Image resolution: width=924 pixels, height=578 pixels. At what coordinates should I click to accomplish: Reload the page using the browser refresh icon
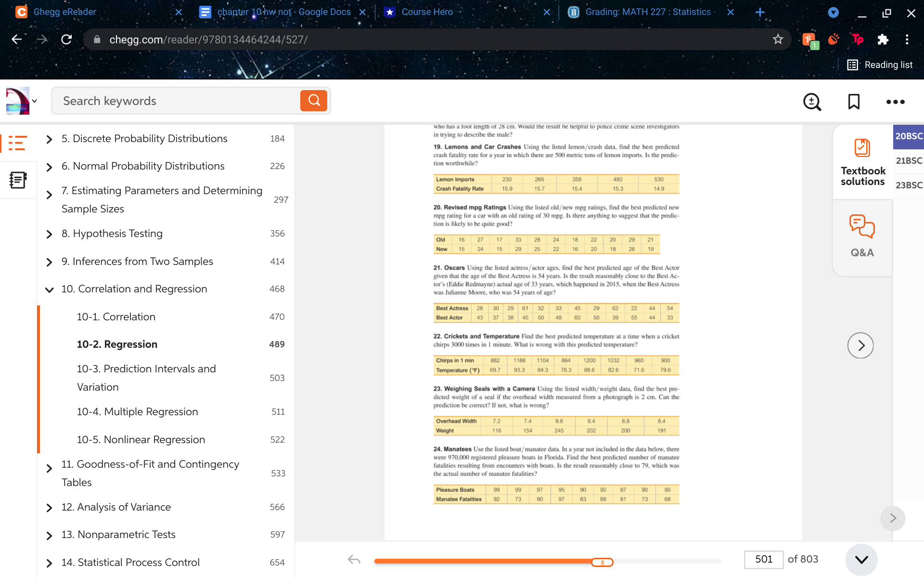[x=66, y=39]
